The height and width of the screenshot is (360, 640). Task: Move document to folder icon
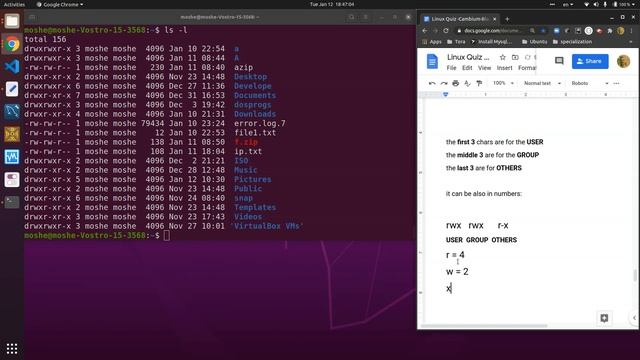pyautogui.click(x=515, y=57)
